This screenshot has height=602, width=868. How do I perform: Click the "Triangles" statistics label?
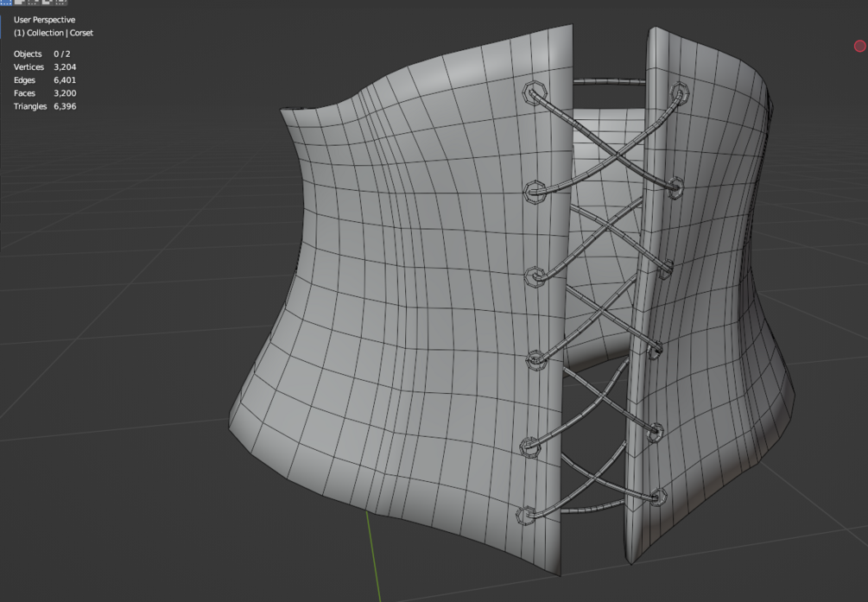pos(30,106)
